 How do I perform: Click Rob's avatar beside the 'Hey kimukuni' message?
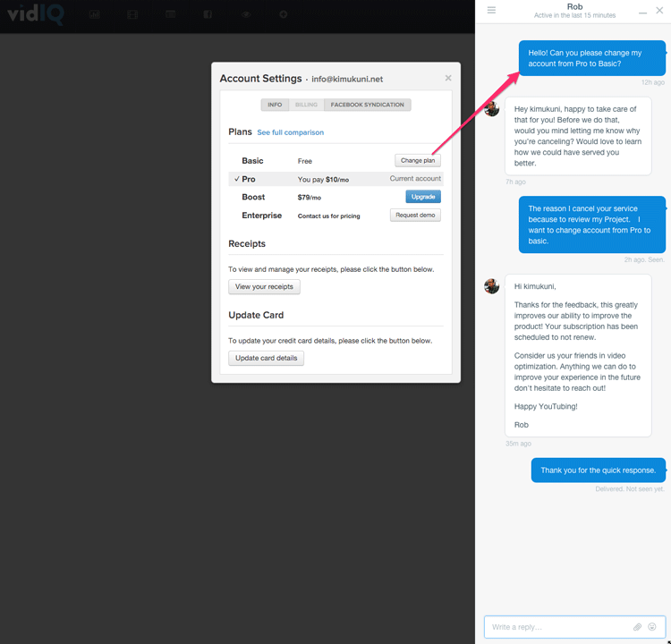[492, 109]
